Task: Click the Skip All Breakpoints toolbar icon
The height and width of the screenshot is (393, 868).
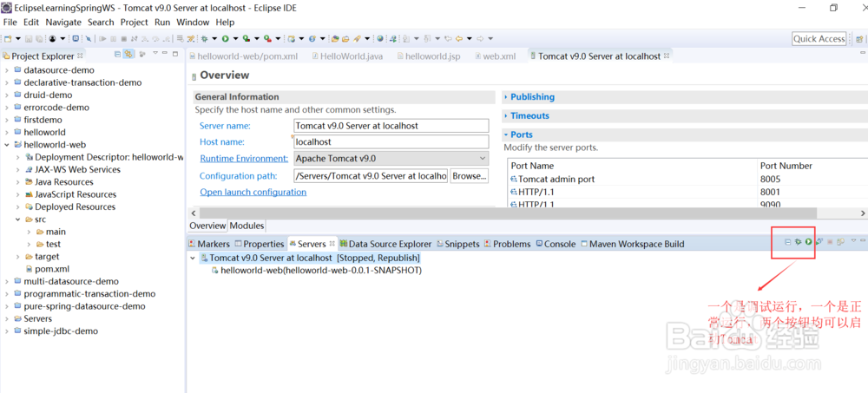Action: 89,39
